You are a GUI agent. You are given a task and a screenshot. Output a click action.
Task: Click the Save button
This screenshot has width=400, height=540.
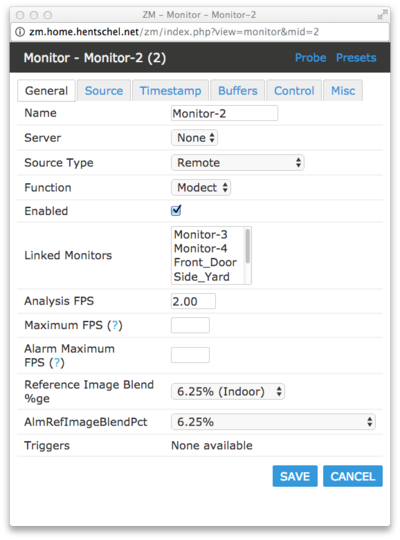pos(295,476)
